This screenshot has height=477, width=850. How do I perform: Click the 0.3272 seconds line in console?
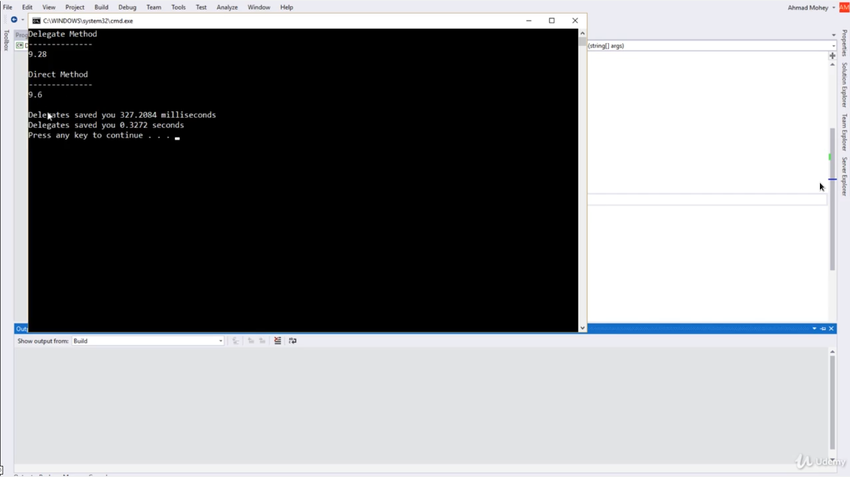[106, 125]
